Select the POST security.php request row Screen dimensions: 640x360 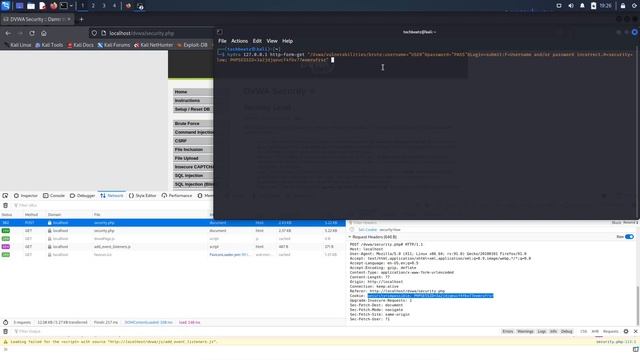[172, 223]
